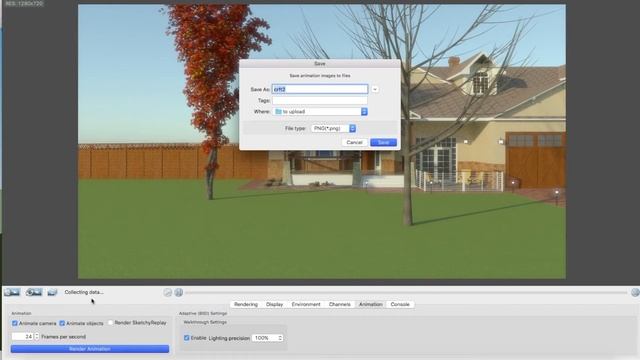Click the second camera icon with eye
The width and height of the screenshot is (640, 360).
33,292
